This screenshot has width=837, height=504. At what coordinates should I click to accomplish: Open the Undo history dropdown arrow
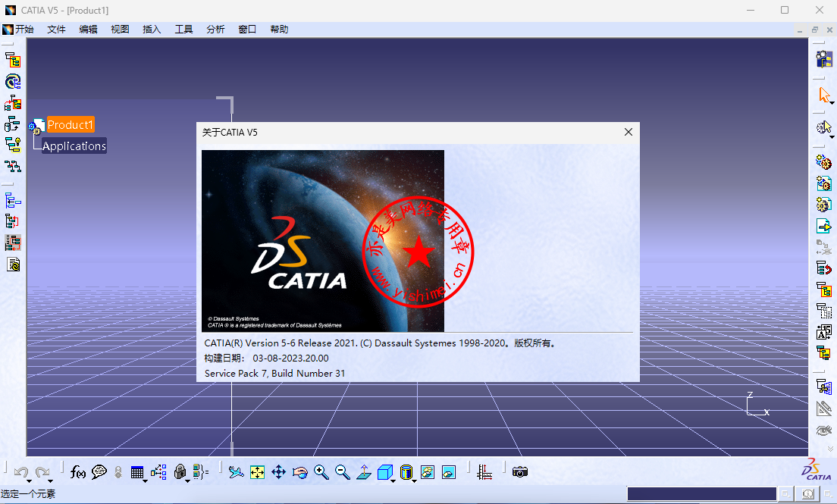(x=29, y=481)
